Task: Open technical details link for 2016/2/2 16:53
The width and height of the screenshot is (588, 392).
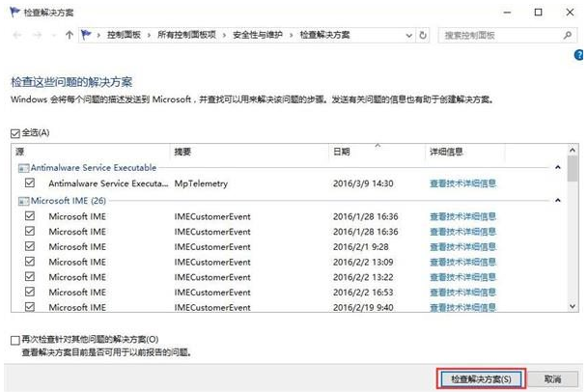Action: 462,293
